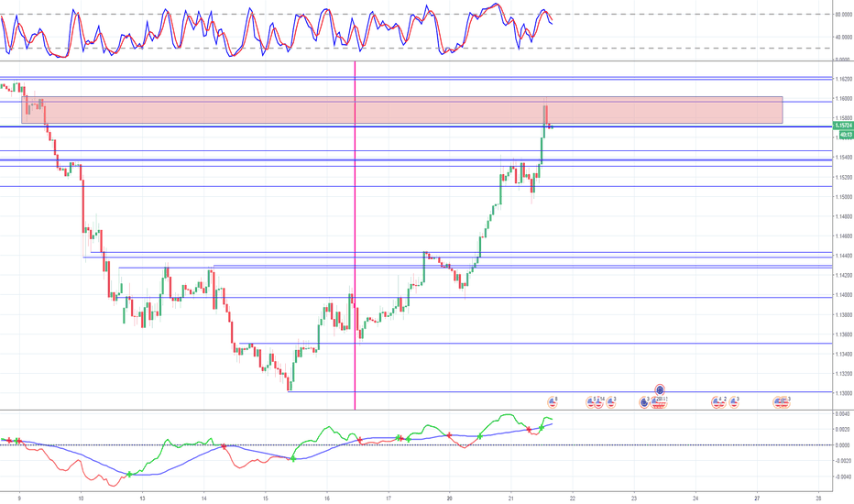Click date label 28 on time axis
854x504 pixels.
(818, 498)
